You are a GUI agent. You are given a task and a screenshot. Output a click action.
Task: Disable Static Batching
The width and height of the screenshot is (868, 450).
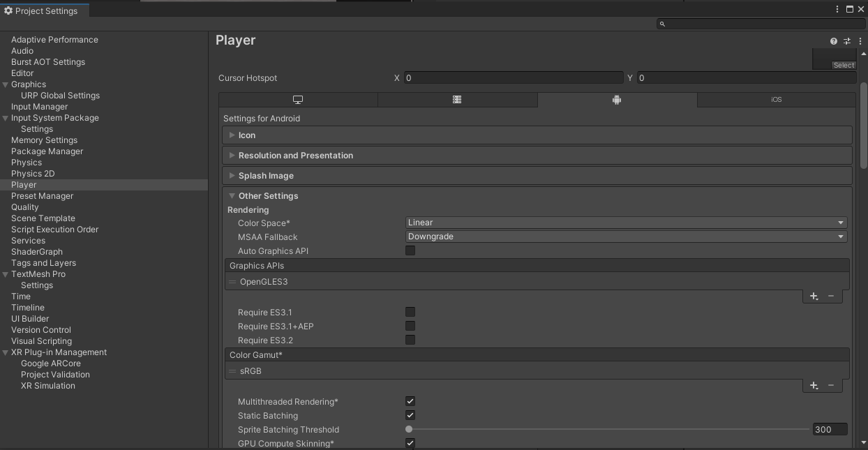tap(410, 415)
